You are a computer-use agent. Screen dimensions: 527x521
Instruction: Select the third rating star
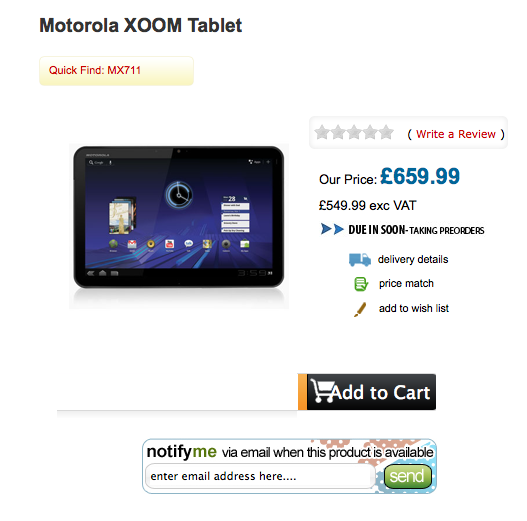(x=354, y=132)
